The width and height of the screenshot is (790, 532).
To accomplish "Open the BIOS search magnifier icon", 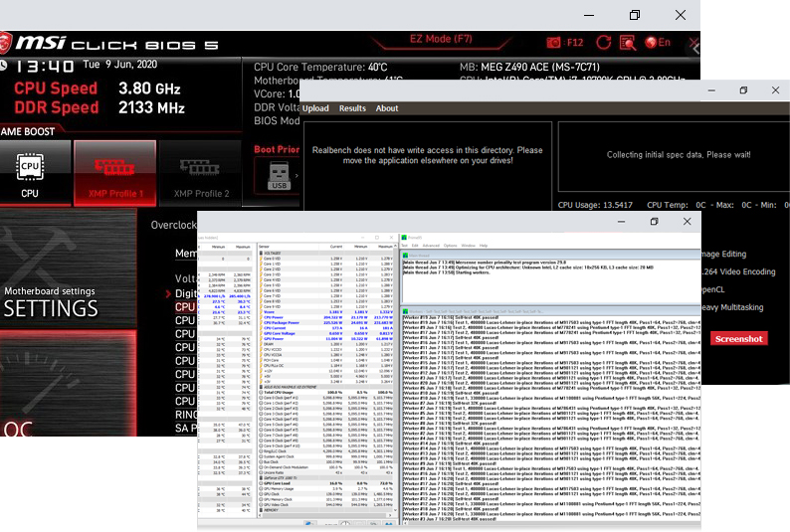I will [628, 43].
